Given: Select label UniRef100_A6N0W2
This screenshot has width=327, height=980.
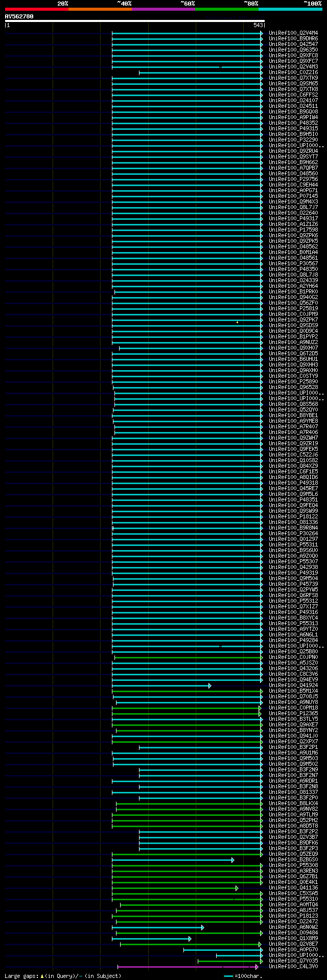Looking at the screenshot, I should (x=293, y=927).
